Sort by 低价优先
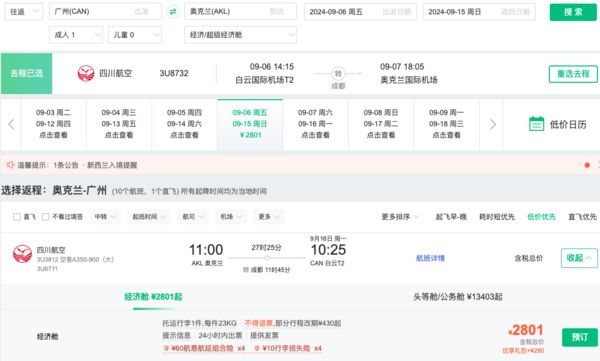600x361 pixels. click(541, 217)
